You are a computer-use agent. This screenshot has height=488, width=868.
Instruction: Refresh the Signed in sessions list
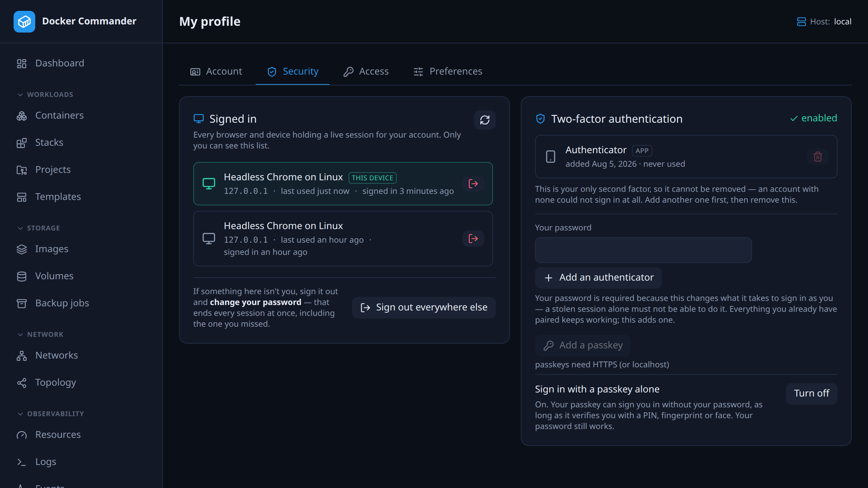485,120
